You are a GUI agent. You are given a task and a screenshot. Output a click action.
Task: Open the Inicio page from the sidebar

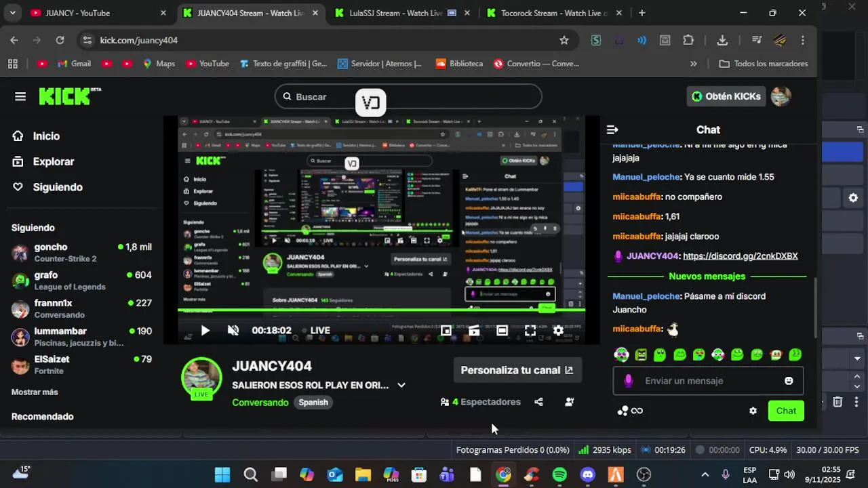click(46, 136)
